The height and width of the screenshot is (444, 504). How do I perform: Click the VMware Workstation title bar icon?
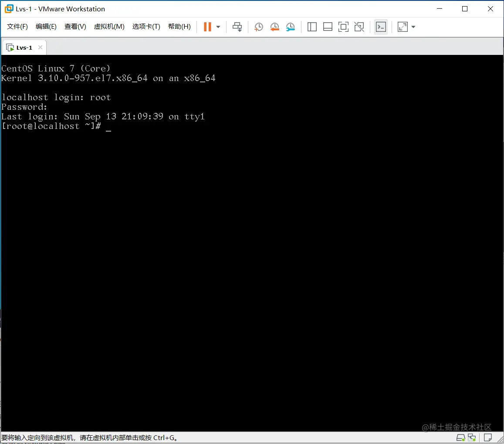click(x=9, y=9)
